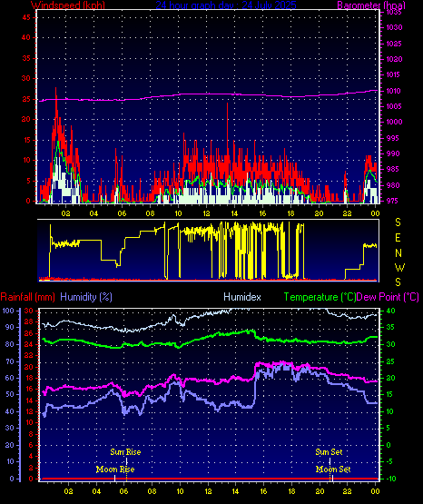Click barometer axis value 975
Image resolution: width=423 pixels, height=504 pixels.
point(392,201)
